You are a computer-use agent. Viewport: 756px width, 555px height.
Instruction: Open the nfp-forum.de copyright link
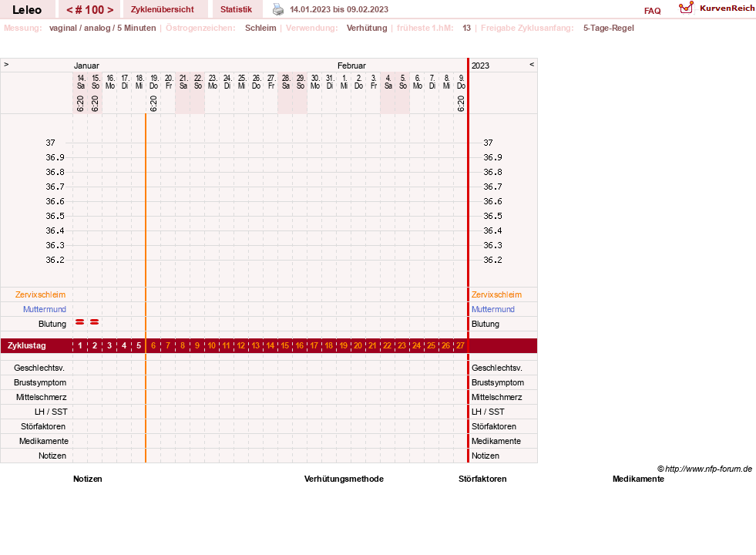click(x=704, y=469)
